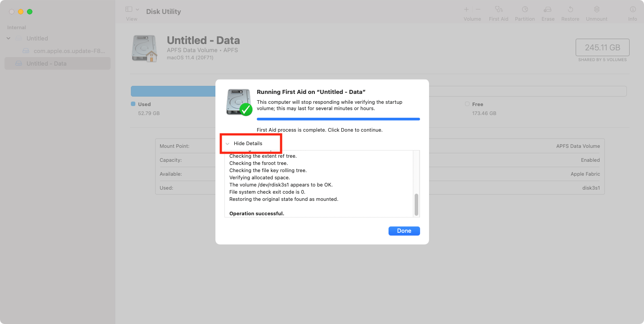Click the disk icon beside com.apple.os.update

click(26, 51)
